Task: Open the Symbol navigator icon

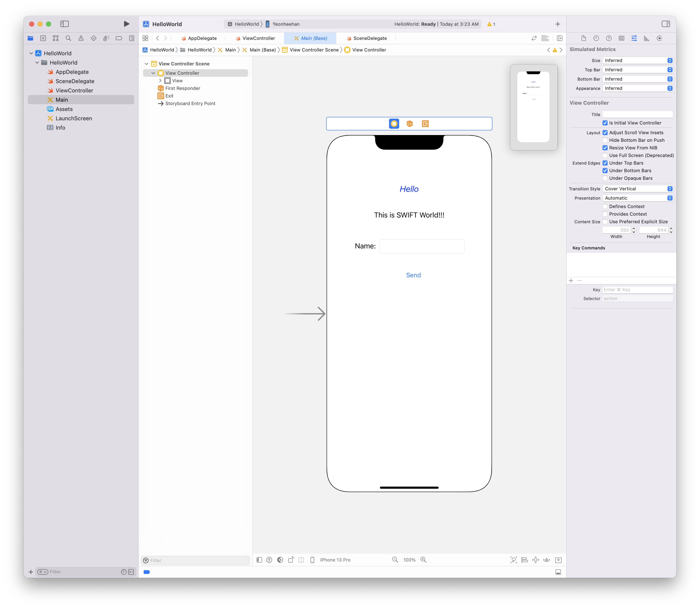Action: click(x=56, y=38)
